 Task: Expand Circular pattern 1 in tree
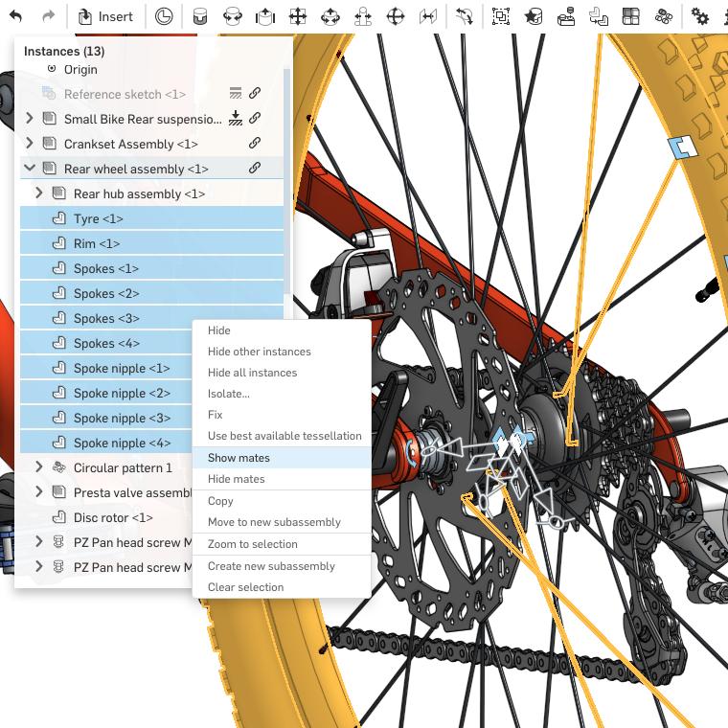point(39,467)
